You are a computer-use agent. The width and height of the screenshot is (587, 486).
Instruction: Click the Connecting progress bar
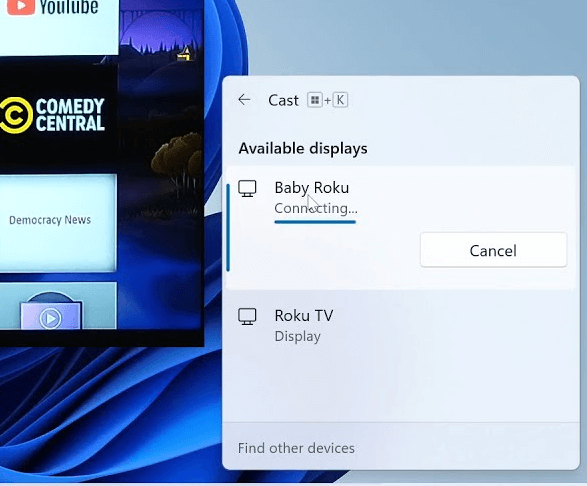(315, 222)
